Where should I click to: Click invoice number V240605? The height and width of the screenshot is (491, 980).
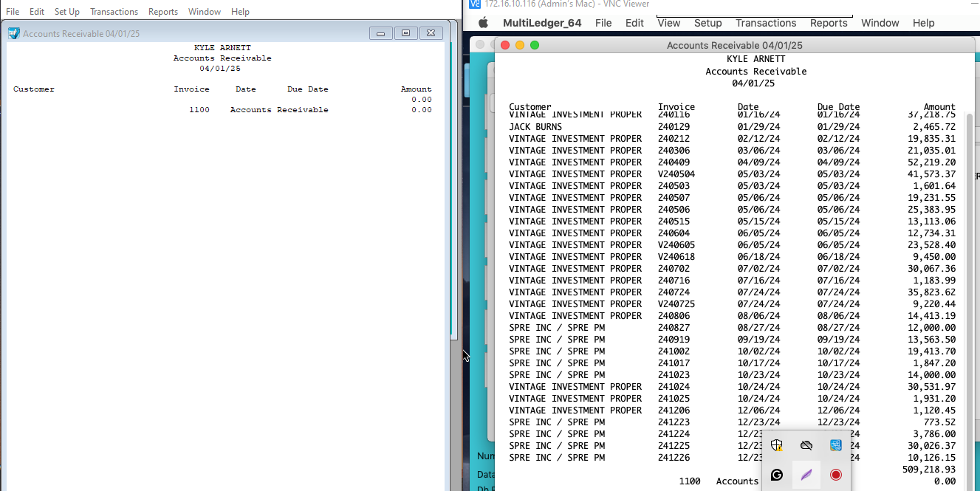676,245
